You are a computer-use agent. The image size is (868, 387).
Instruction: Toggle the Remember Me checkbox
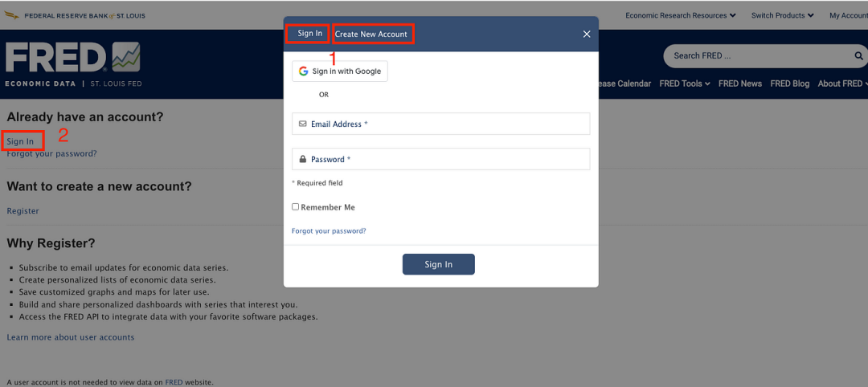coord(296,207)
